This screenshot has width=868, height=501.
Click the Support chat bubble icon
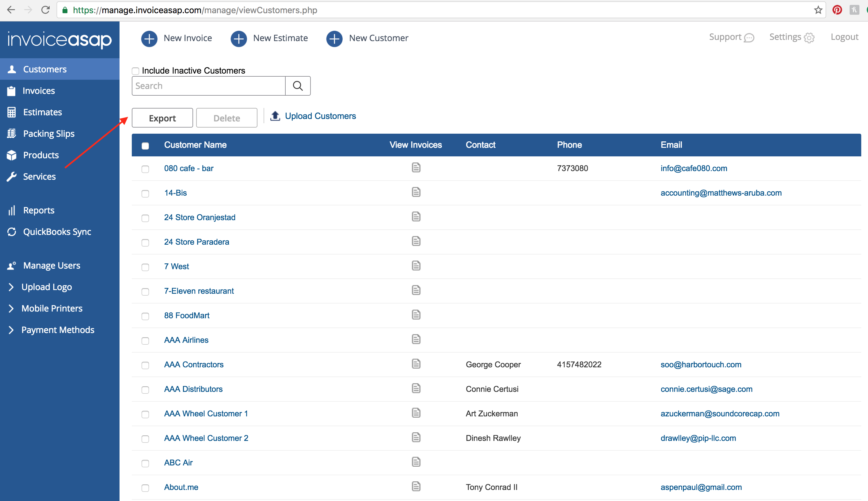749,38
